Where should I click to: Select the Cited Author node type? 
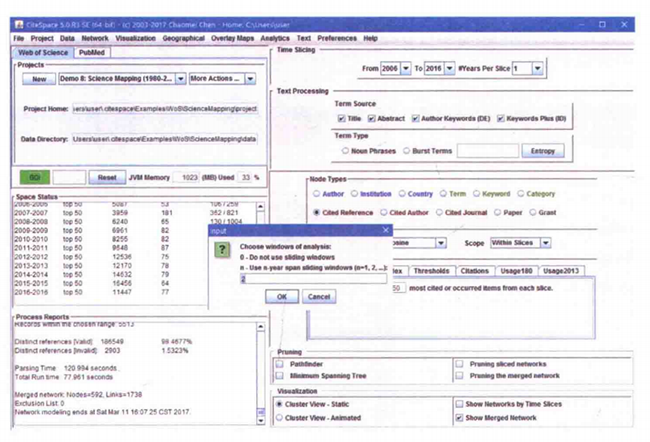(387, 212)
